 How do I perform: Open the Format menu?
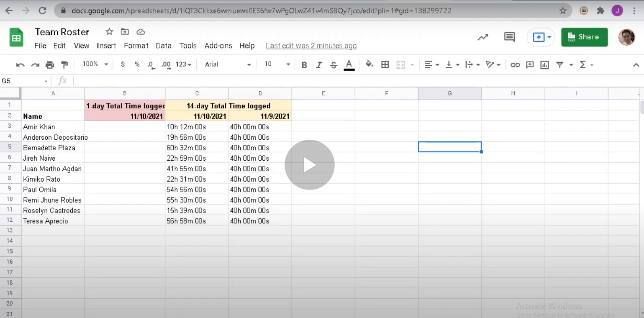coord(136,46)
